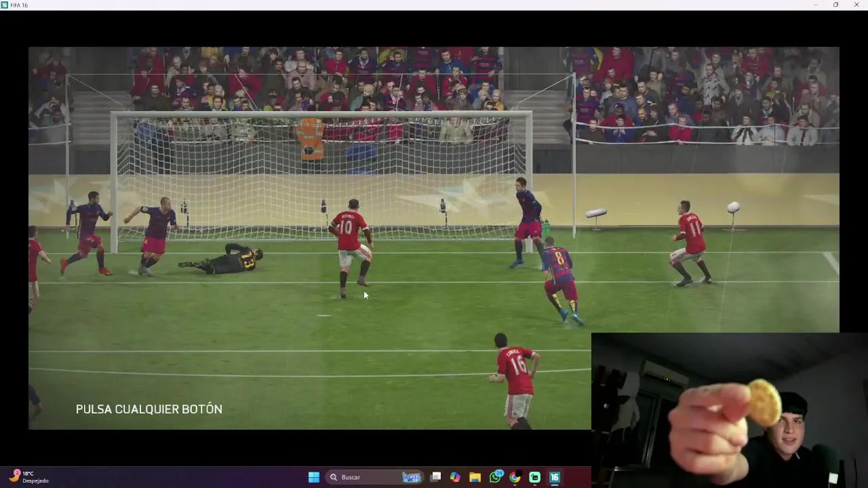Select the FIFA 16 taskbar icon
This screenshot has height=488, width=868.
[554, 477]
